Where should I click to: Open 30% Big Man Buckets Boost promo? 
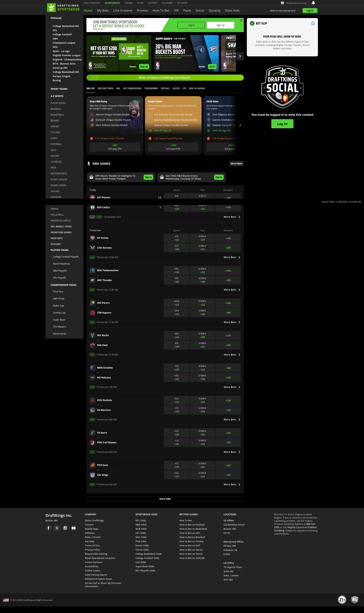pos(186,53)
